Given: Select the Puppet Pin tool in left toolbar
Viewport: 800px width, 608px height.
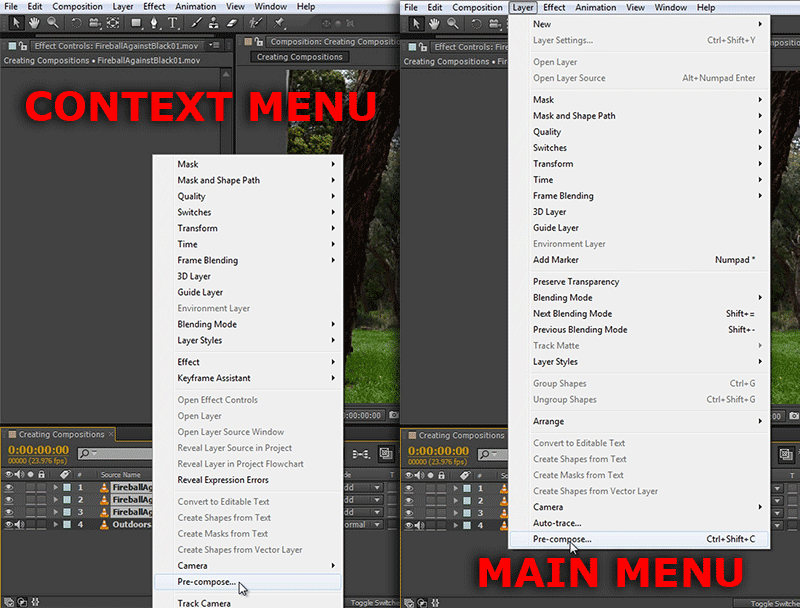Looking at the screenshot, I should pyautogui.click(x=279, y=23).
